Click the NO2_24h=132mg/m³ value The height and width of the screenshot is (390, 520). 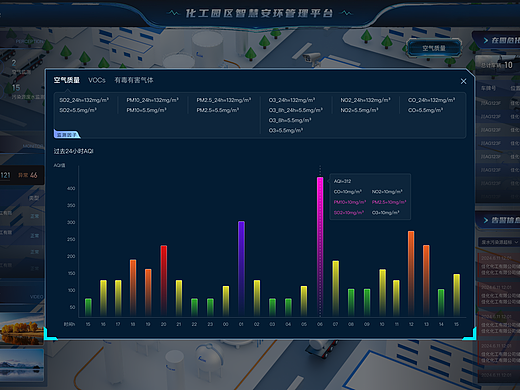pos(365,100)
